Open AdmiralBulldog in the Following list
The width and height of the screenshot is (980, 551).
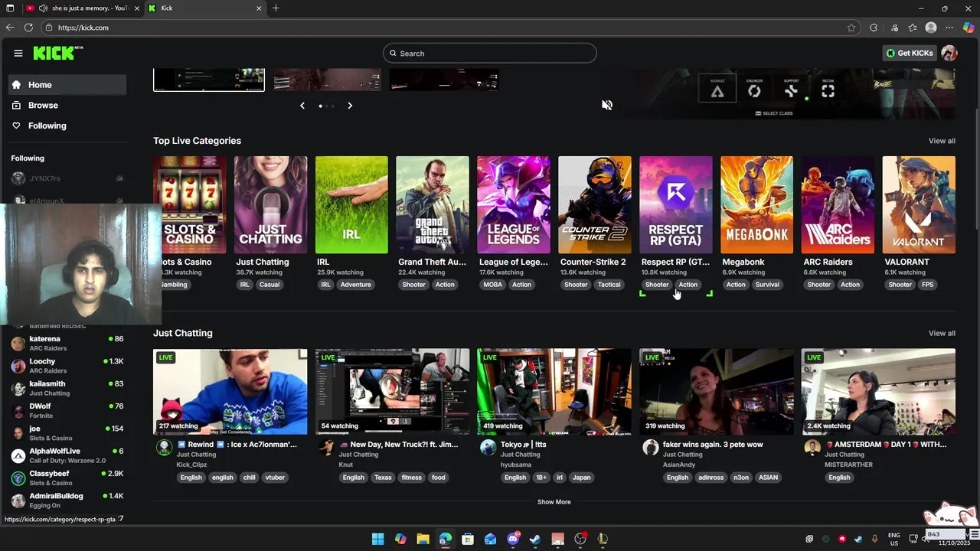pos(67,500)
